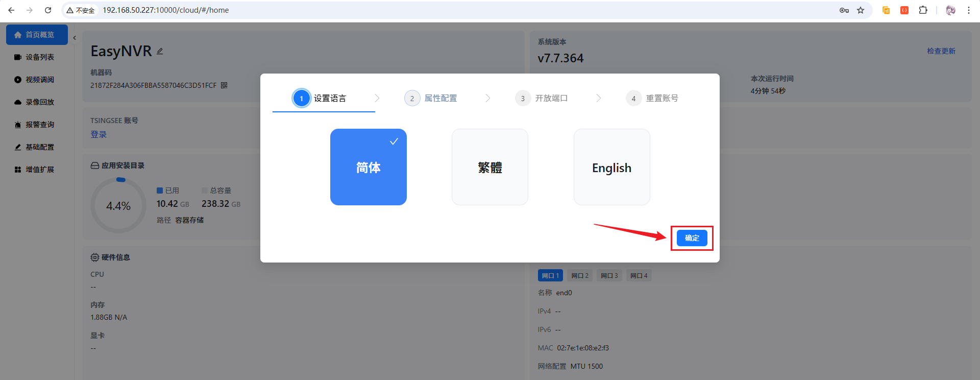This screenshot has width=980, height=380.
Task: Collapse the sidebar with the arrow icon
Action: (x=75, y=38)
